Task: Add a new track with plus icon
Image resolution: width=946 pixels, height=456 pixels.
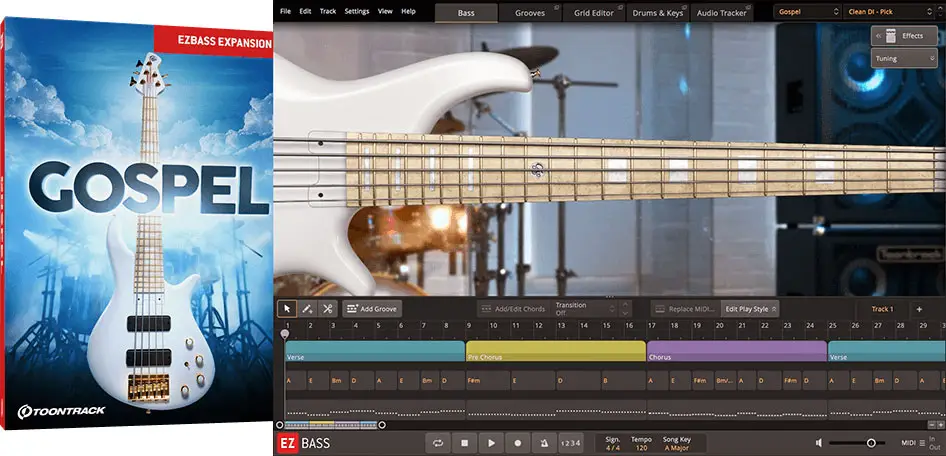Action: tap(919, 309)
